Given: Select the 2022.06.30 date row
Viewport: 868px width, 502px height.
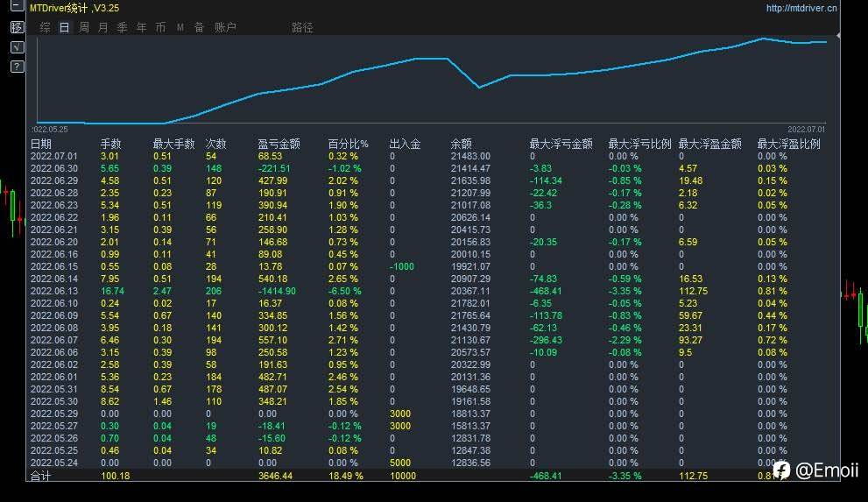Looking at the screenshot, I should pos(53,168).
